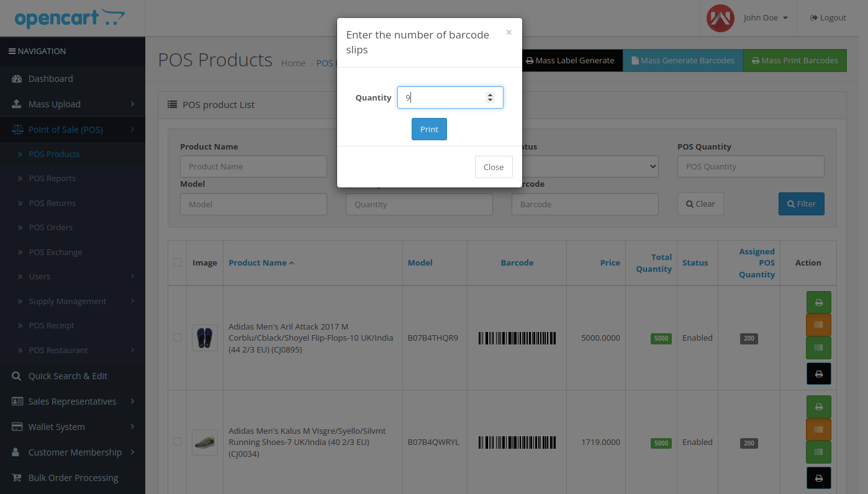868x494 pixels.
Task: Increase quantity using the spinner arrows
Action: pyautogui.click(x=490, y=94)
